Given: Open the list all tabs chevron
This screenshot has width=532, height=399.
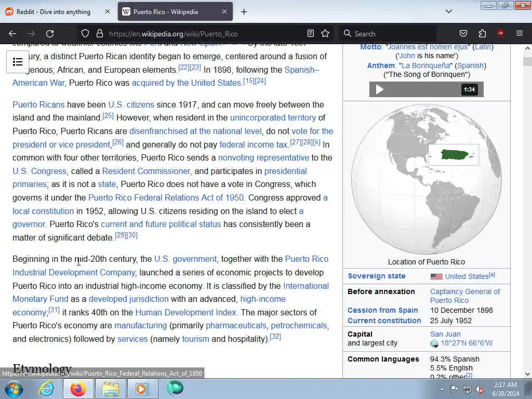Looking at the screenshot, I should tap(449, 11).
